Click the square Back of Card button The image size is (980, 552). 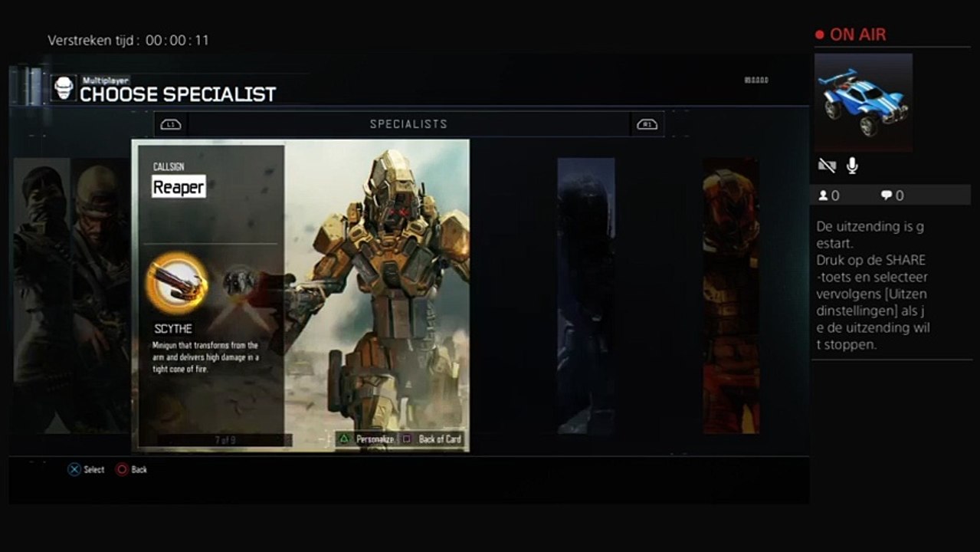click(431, 439)
